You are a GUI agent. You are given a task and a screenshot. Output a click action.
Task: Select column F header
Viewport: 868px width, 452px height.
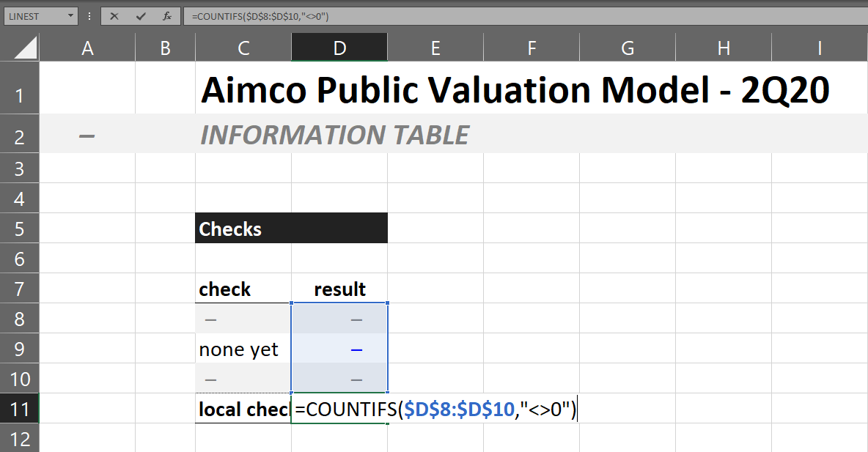tap(532, 48)
